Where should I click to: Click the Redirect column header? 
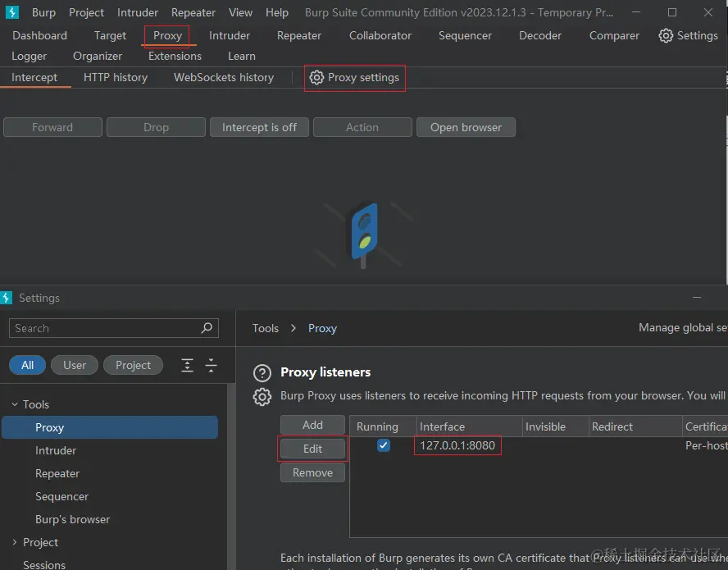click(x=635, y=426)
